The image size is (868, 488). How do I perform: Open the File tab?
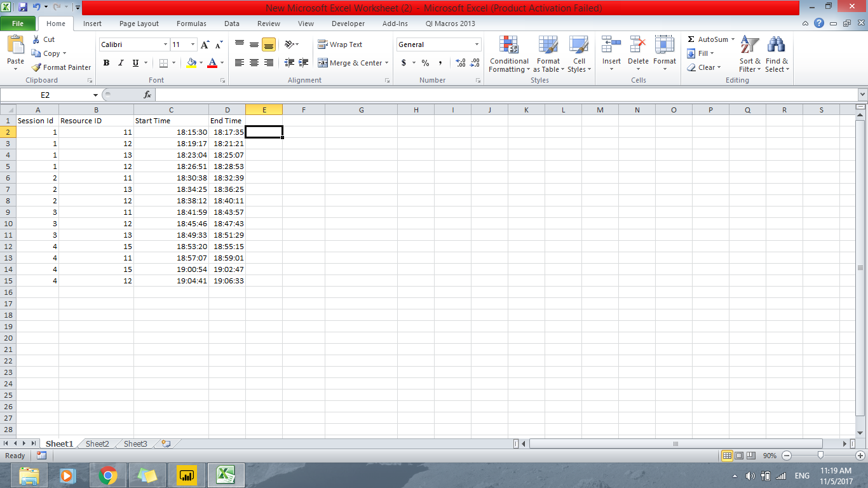(x=18, y=24)
